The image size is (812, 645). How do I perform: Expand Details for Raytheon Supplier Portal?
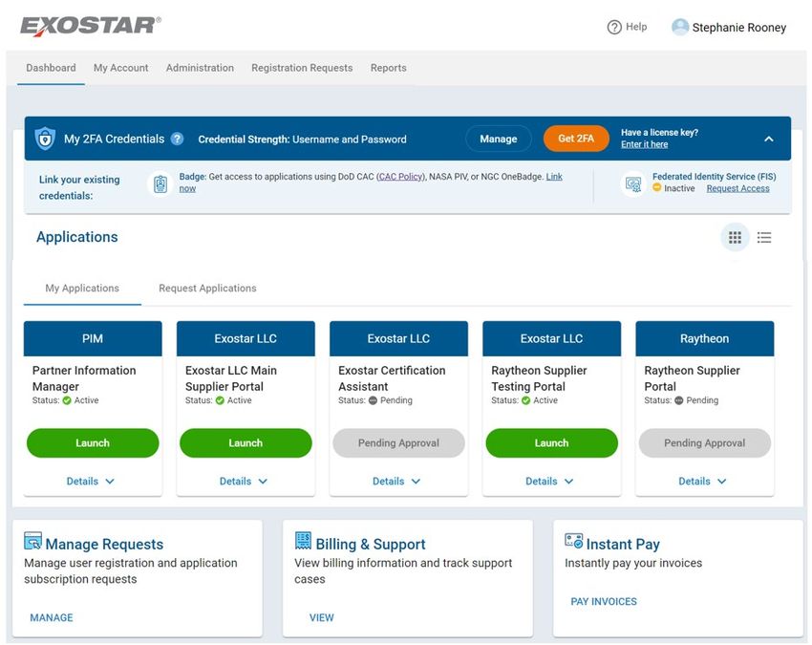[x=703, y=482]
